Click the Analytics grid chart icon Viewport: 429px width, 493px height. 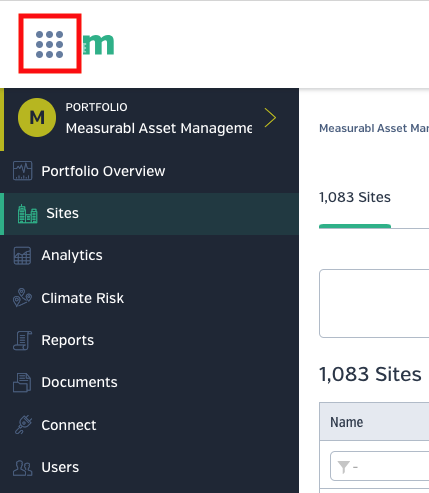pos(22,256)
